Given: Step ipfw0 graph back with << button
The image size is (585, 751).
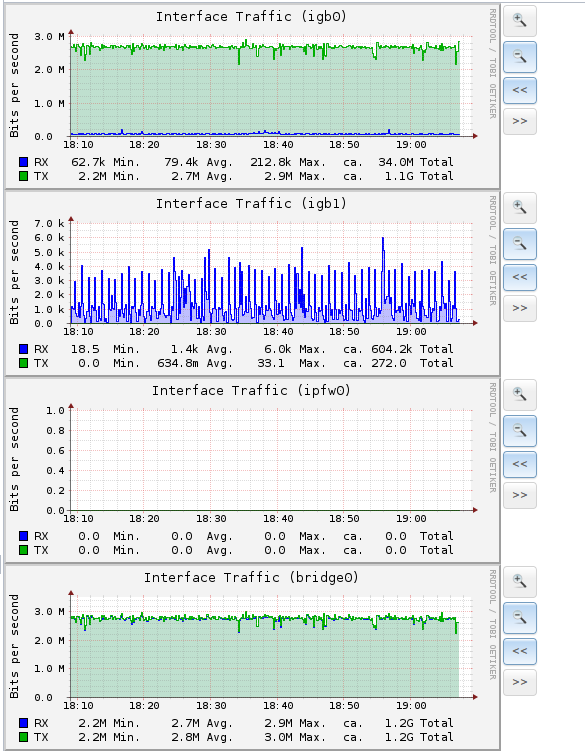Looking at the screenshot, I should pos(520,464).
